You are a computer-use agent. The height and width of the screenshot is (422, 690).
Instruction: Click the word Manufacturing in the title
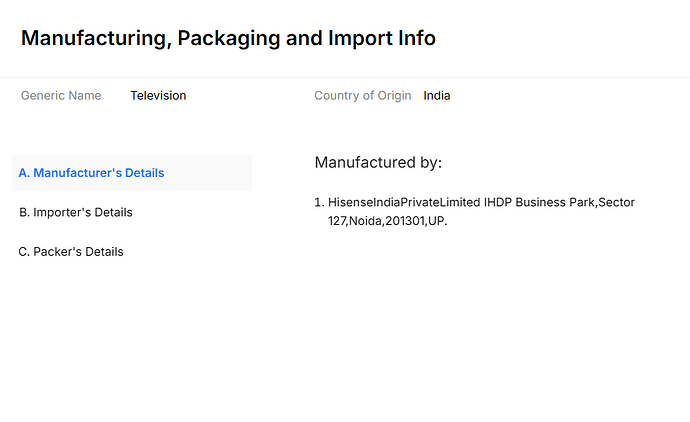pyautogui.click(x=93, y=39)
